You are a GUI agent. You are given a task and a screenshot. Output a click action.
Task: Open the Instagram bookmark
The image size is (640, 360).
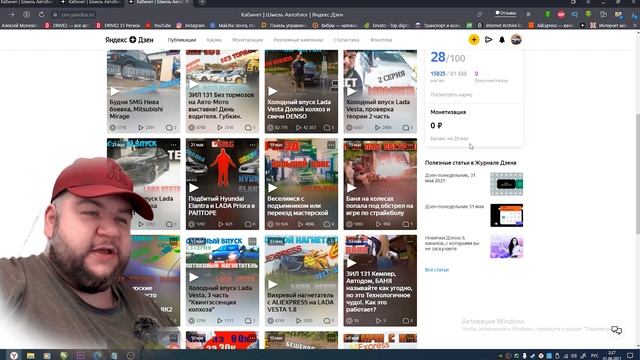point(191,25)
